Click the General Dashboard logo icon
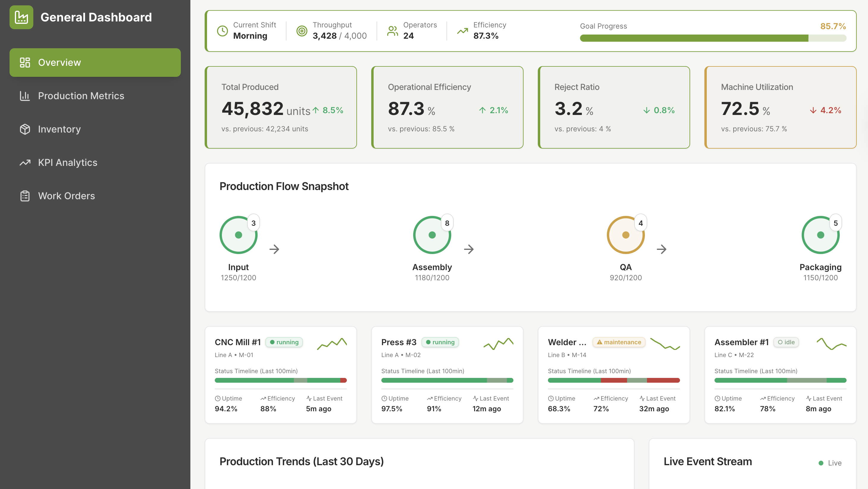This screenshot has height=489, width=868. point(21,17)
